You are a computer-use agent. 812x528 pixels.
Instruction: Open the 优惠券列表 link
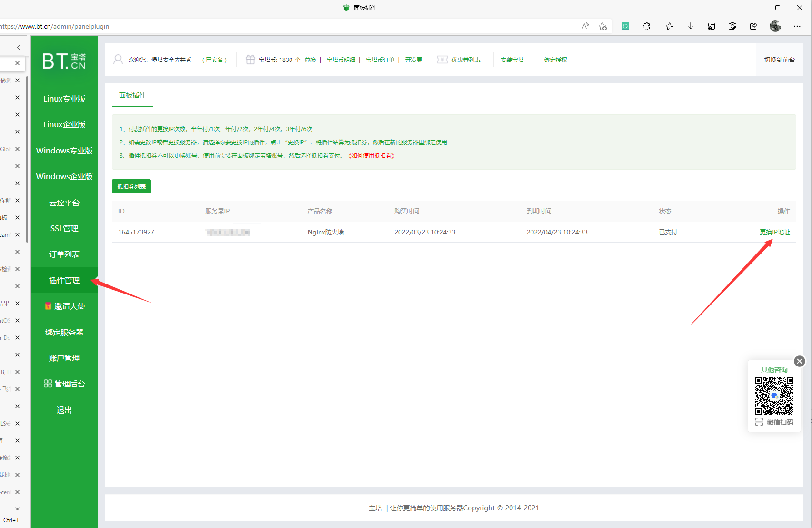[x=466, y=60]
